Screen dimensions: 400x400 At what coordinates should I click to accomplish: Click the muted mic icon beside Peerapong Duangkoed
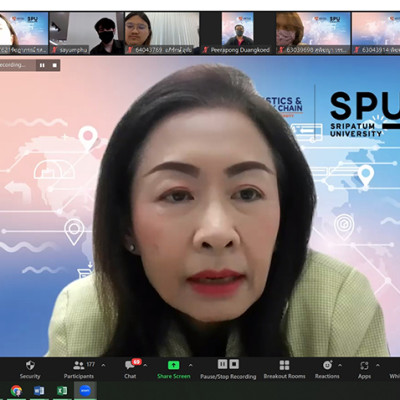206,50
